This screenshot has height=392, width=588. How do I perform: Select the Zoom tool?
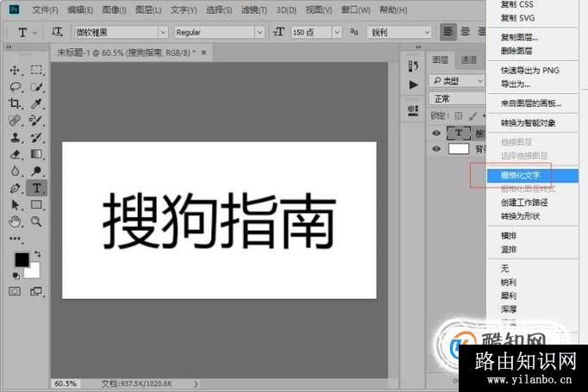pyautogui.click(x=36, y=221)
